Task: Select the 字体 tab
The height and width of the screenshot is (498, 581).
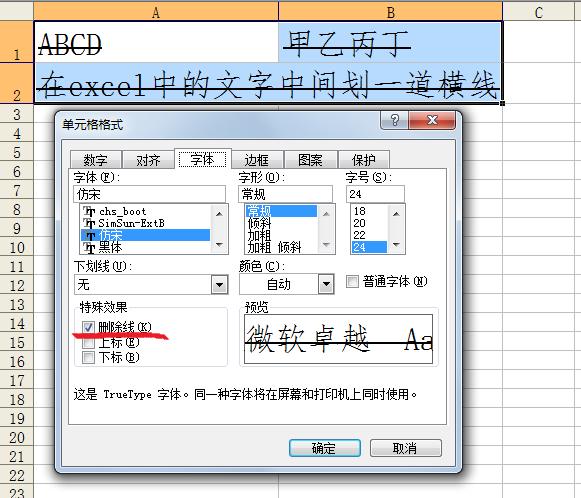Action: point(202,159)
